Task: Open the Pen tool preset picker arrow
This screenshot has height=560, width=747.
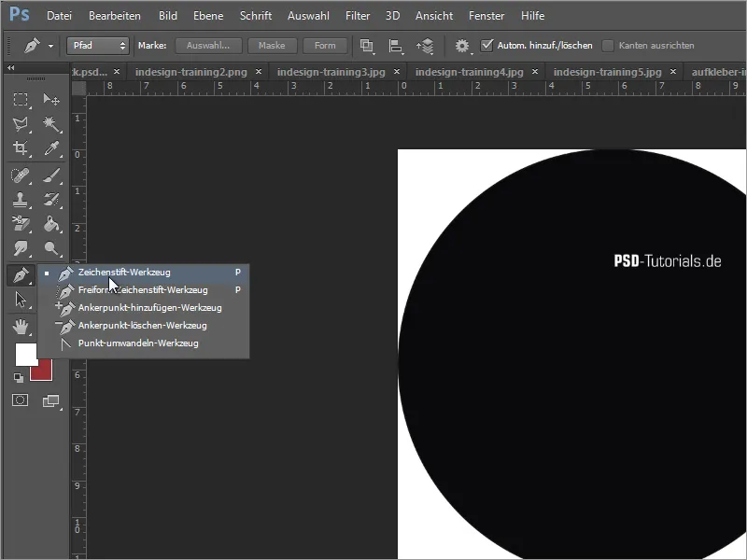Action: pos(50,46)
